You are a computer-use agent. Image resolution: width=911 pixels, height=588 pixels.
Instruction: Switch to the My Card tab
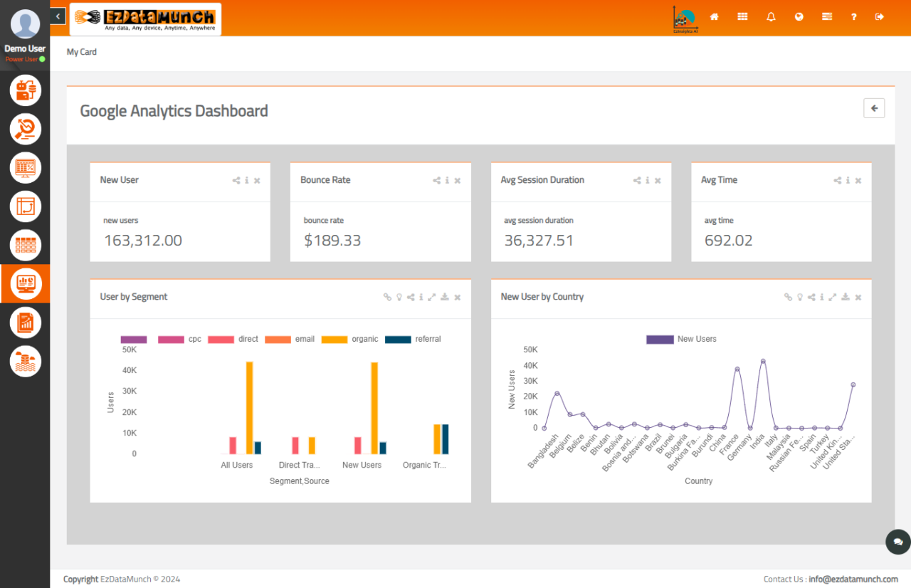pyautogui.click(x=81, y=51)
